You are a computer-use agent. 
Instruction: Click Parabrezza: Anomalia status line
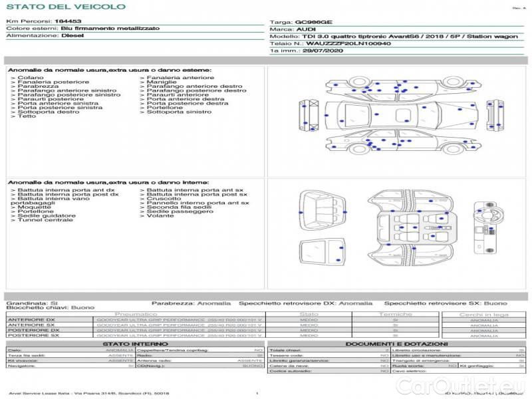pyautogui.click(x=191, y=303)
